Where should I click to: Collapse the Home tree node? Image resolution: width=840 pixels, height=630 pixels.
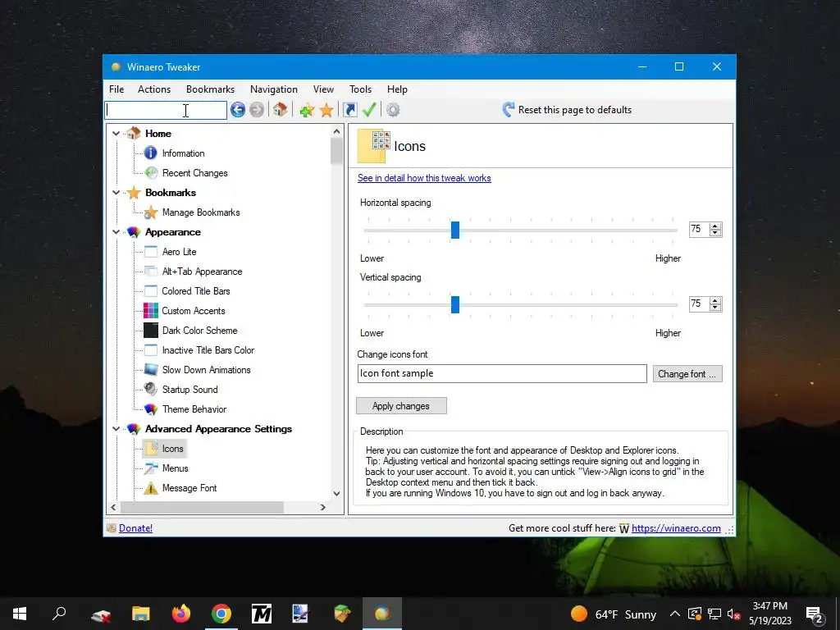(116, 134)
